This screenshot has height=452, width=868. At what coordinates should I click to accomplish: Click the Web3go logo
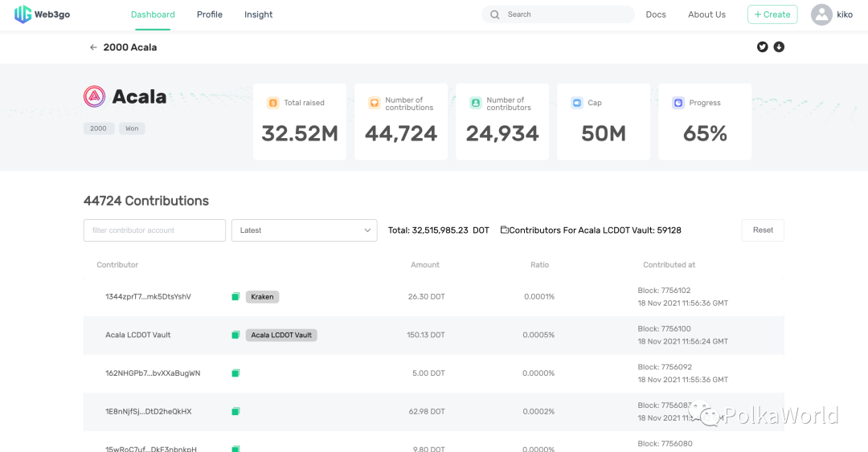click(x=42, y=14)
